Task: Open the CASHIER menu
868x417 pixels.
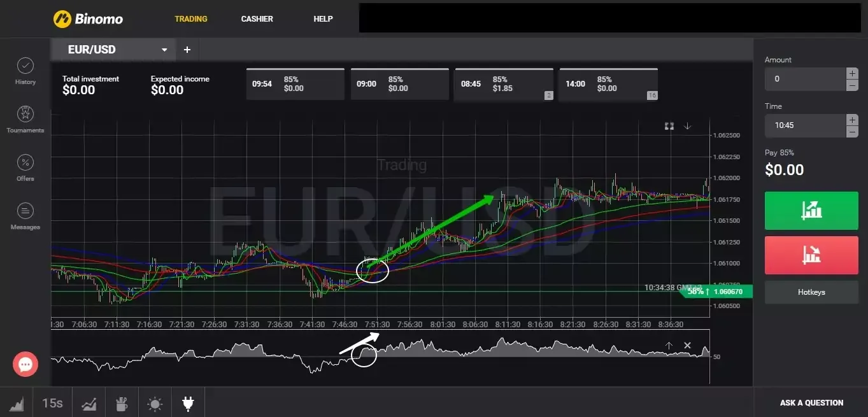Action: point(257,19)
